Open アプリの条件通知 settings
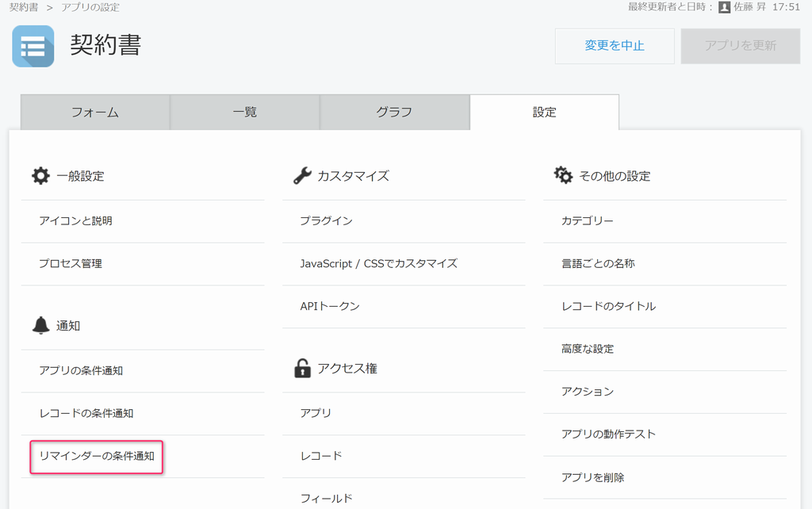Viewport: 812px width, 509px height. 82,370
